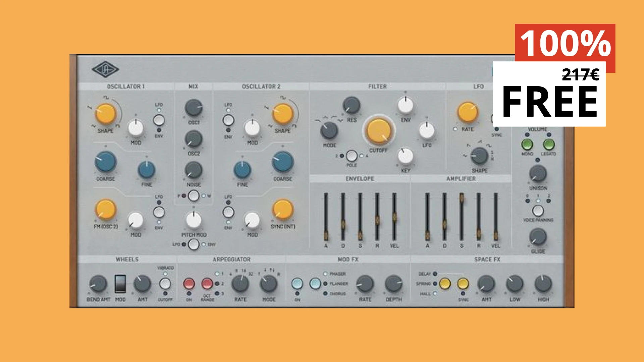Enable the arpeggiator On button
644x362 pixels.
189,284
